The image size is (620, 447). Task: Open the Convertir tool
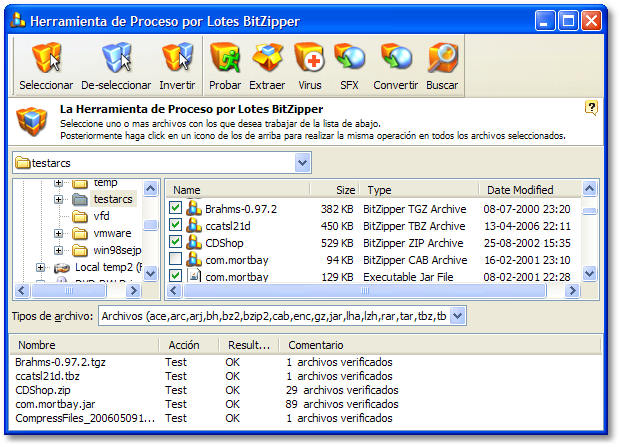[396, 58]
